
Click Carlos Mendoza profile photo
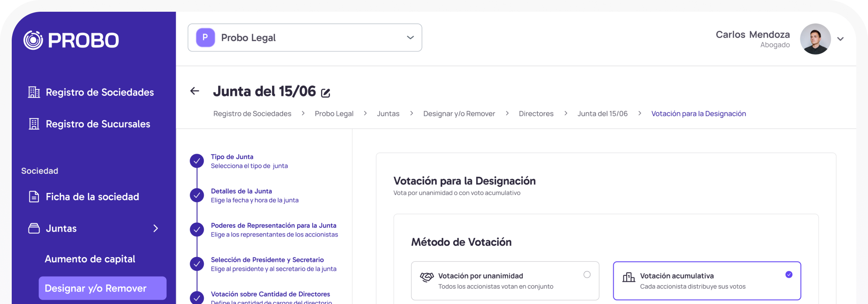815,39
